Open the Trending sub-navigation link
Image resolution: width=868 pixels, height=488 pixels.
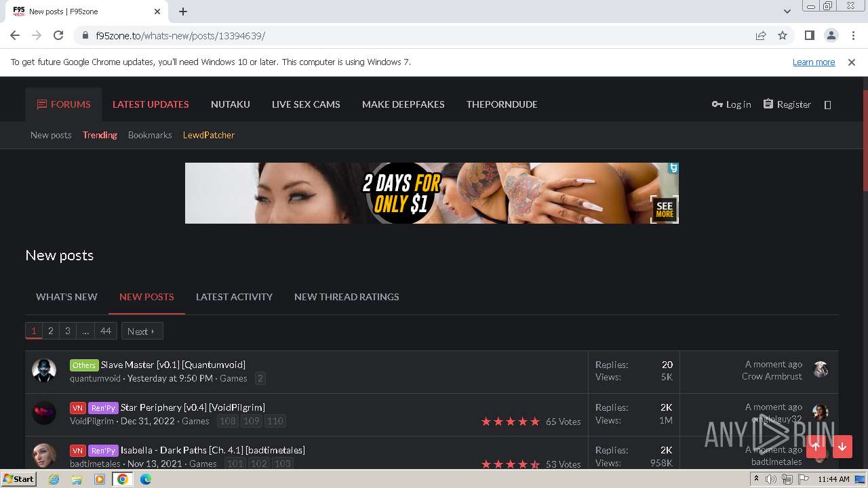coord(100,135)
